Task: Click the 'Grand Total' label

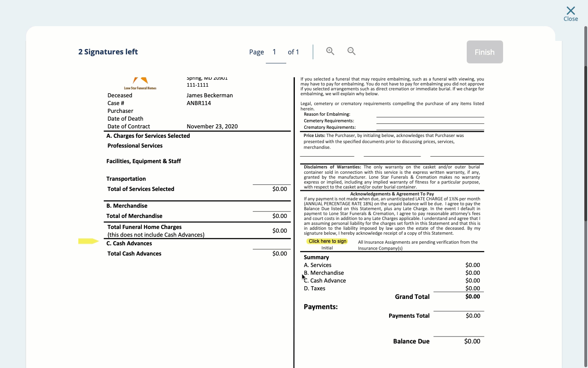Action: point(412,297)
